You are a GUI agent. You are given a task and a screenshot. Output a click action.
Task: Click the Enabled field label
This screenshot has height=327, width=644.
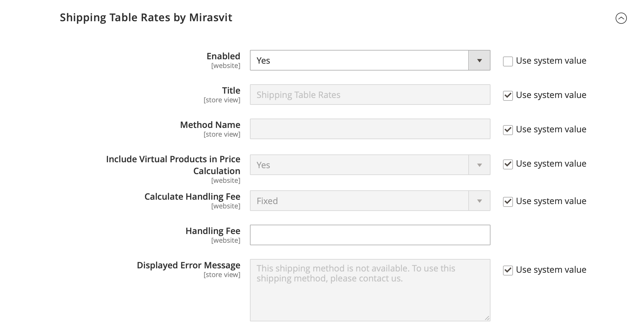pos(223,56)
